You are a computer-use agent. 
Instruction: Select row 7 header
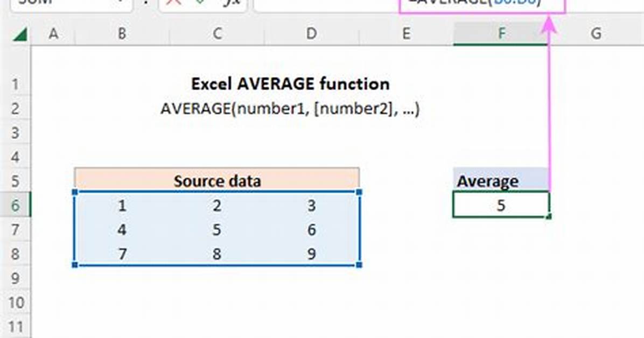[15, 229]
